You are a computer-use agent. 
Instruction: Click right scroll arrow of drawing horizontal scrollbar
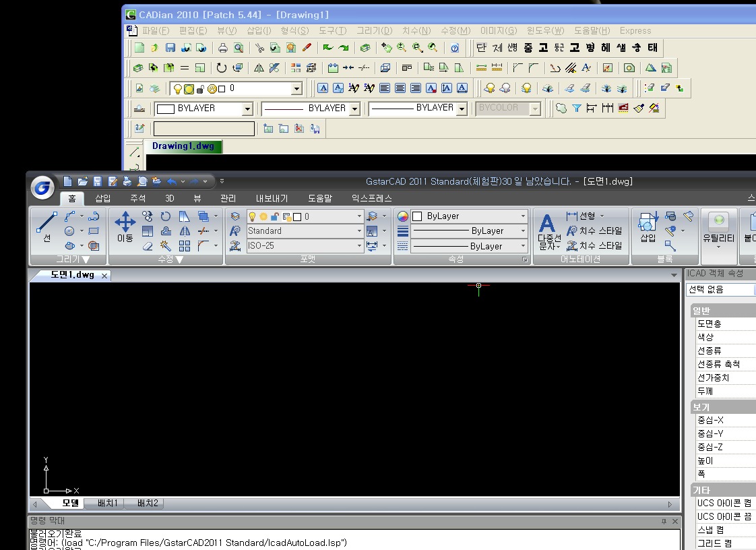[670, 505]
